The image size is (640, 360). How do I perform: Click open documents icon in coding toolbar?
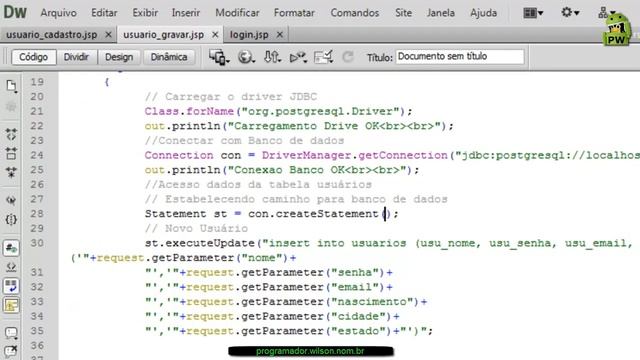pyautogui.click(x=11, y=86)
